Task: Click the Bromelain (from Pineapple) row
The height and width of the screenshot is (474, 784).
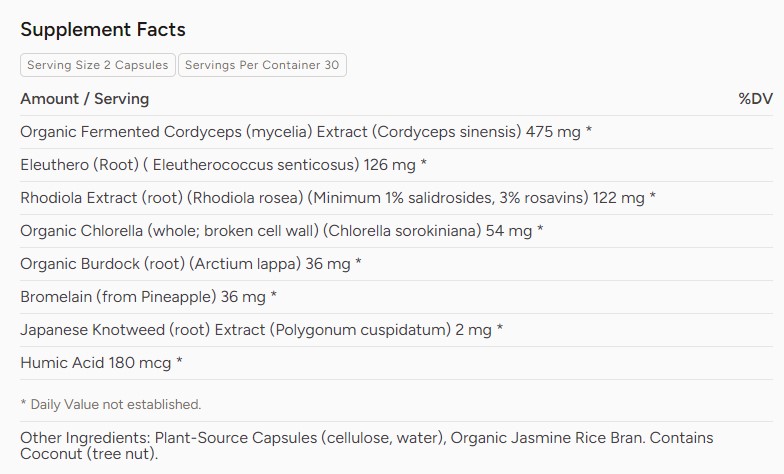Action: coord(396,297)
